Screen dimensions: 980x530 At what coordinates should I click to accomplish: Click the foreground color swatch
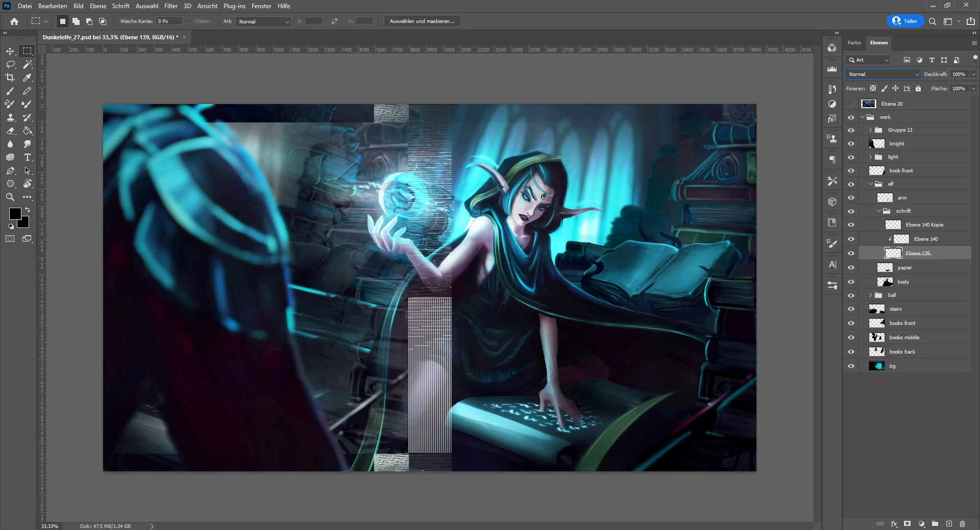click(x=15, y=214)
